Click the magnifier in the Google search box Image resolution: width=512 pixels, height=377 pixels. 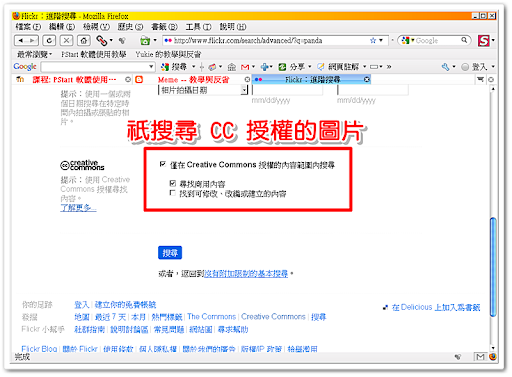click(464, 40)
